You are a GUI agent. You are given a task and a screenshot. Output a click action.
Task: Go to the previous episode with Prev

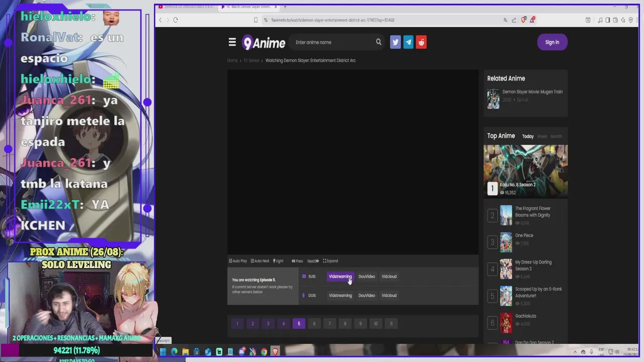tap(297, 261)
